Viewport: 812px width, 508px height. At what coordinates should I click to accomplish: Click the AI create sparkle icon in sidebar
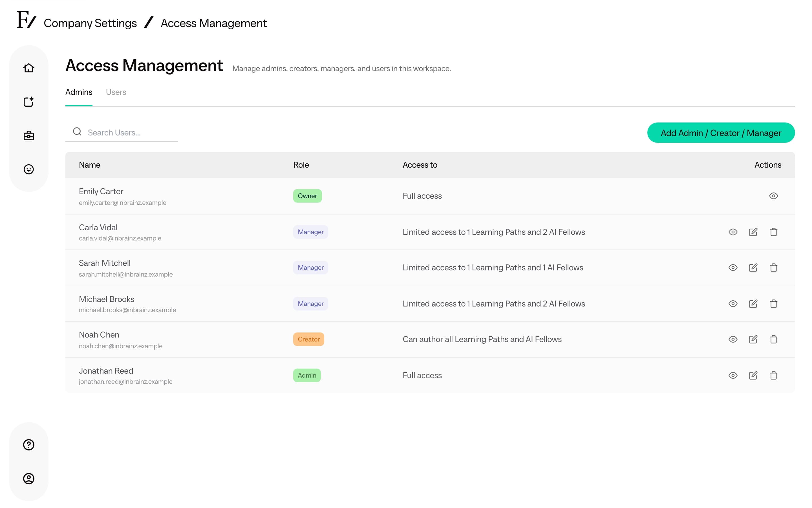coord(28,102)
